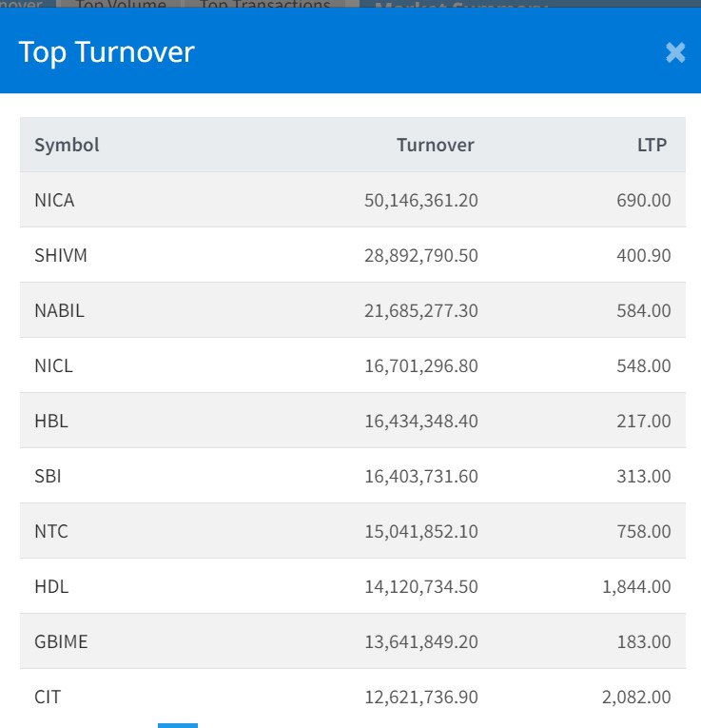Click the NABIL symbol entry

pos(59,311)
